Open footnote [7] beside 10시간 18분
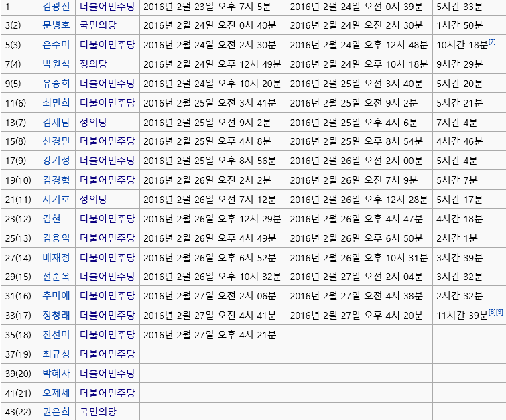This screenshot has height=420, width=506. pos(492,42)
